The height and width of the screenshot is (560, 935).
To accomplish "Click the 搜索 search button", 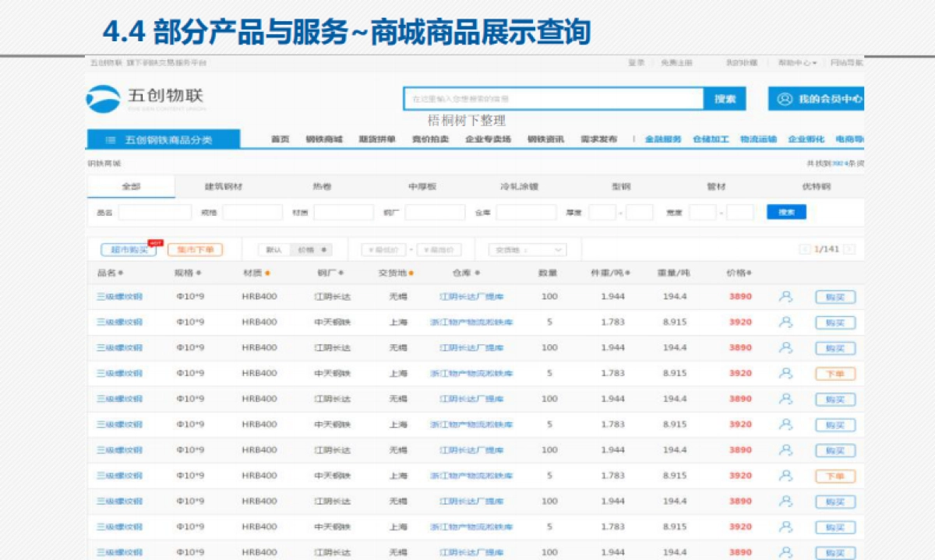I will [726, 98].
